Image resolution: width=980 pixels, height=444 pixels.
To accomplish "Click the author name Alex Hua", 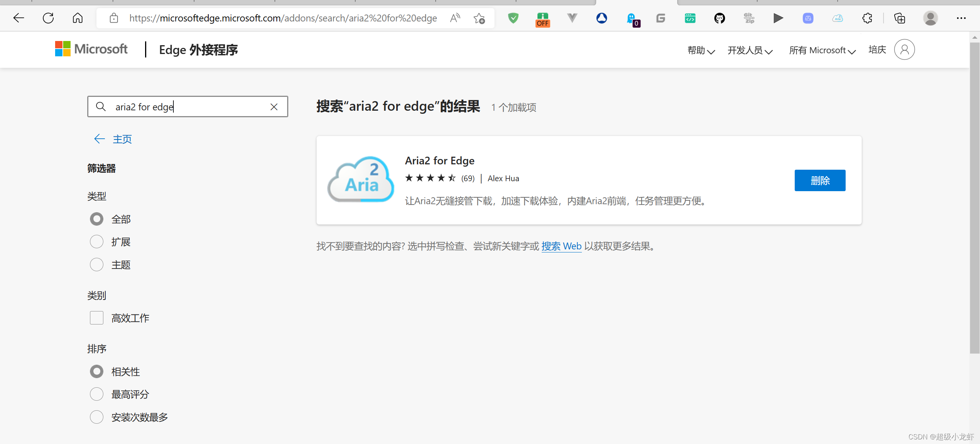I will click(x=503, y=179).
